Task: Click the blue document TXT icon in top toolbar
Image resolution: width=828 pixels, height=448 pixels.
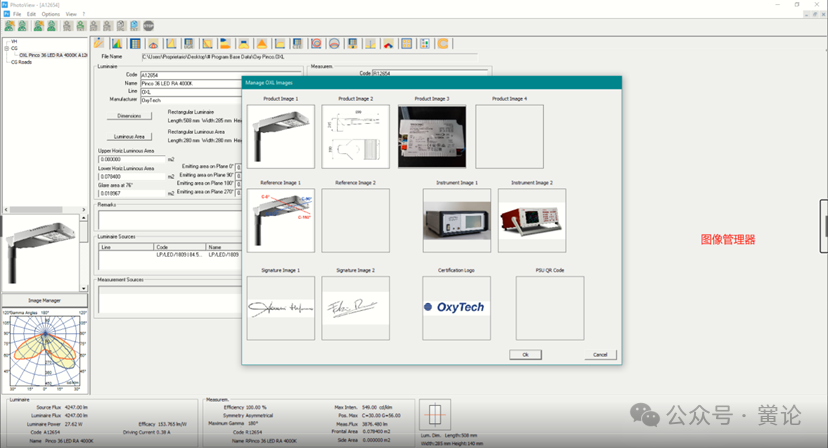Action: [x=135, y=26]
